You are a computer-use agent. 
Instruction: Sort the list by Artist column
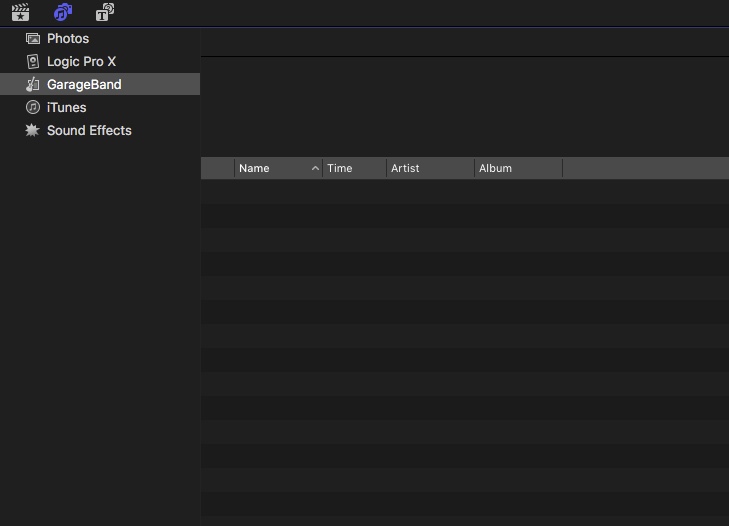tap(430, 168)
